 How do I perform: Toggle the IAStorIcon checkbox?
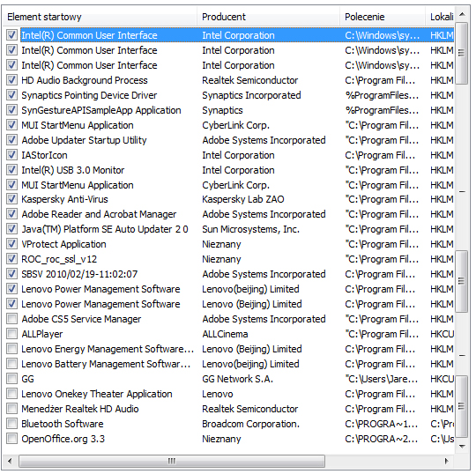coord(11,155)
